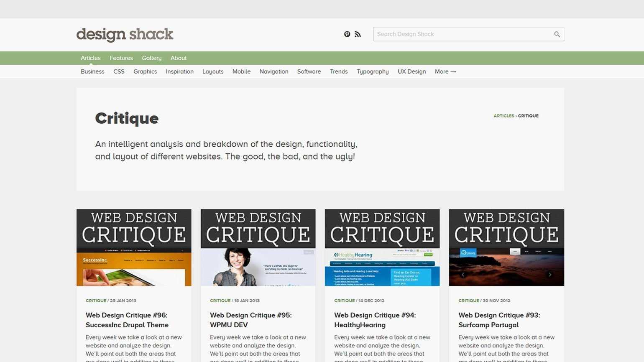Viewport: 644px width, 362px height.
Task: Expand the More categories menu
Action: [445, 71]
